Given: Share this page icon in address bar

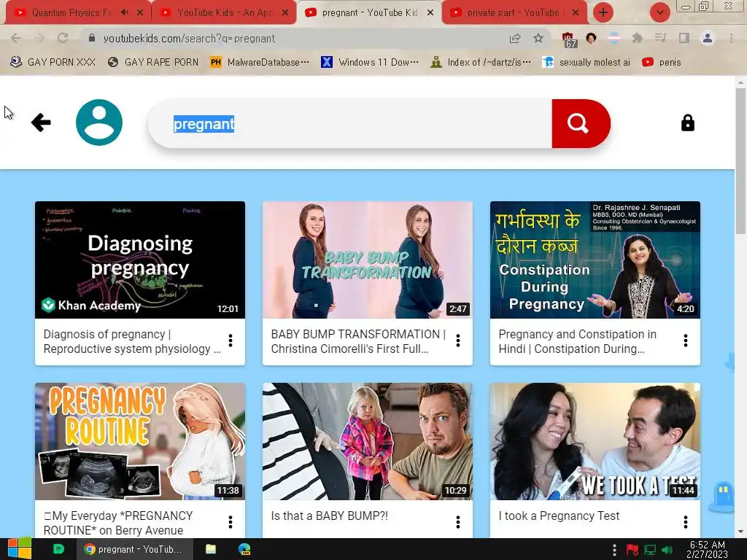Looking at the screenshot, I should 515,38.
